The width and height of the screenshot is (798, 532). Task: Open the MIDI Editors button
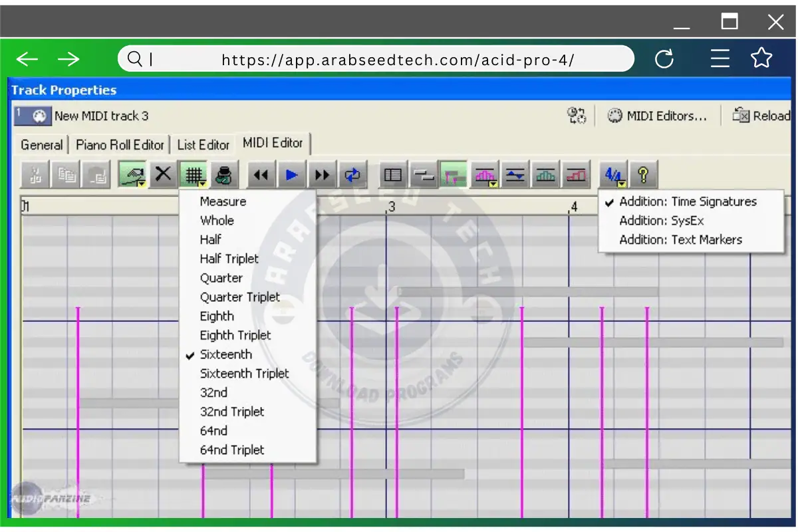[x=658, y=116]
